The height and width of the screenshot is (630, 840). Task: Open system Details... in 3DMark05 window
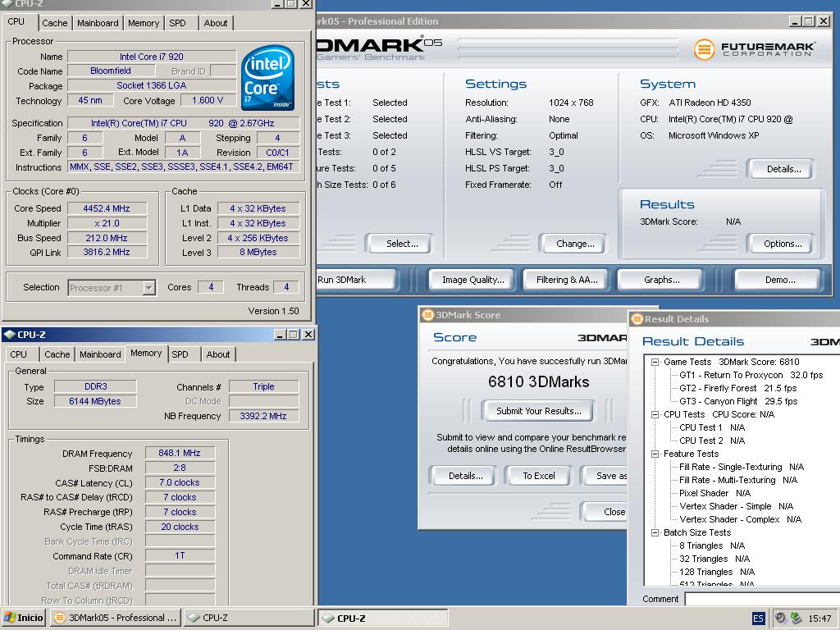click(x=781, y=169)
